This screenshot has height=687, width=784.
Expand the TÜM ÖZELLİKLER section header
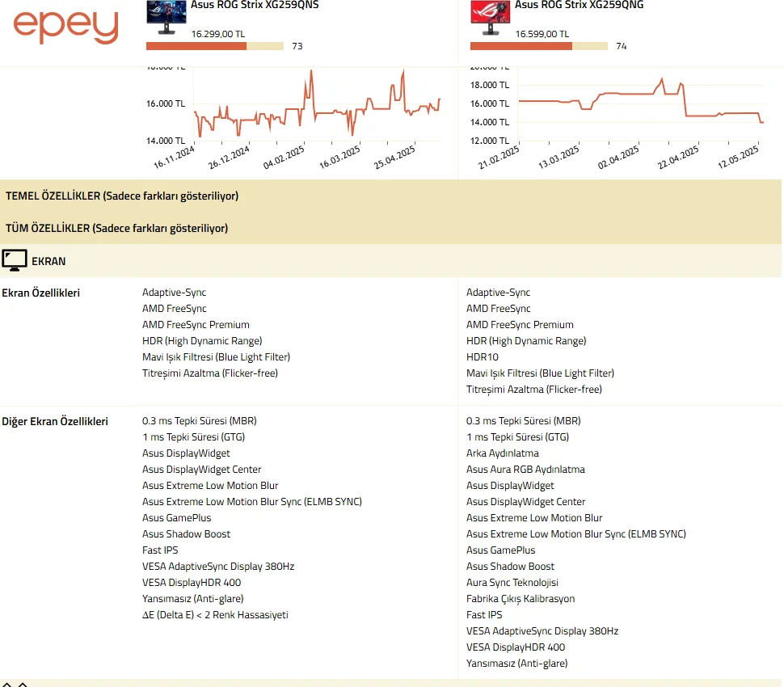tap(390, 229)
